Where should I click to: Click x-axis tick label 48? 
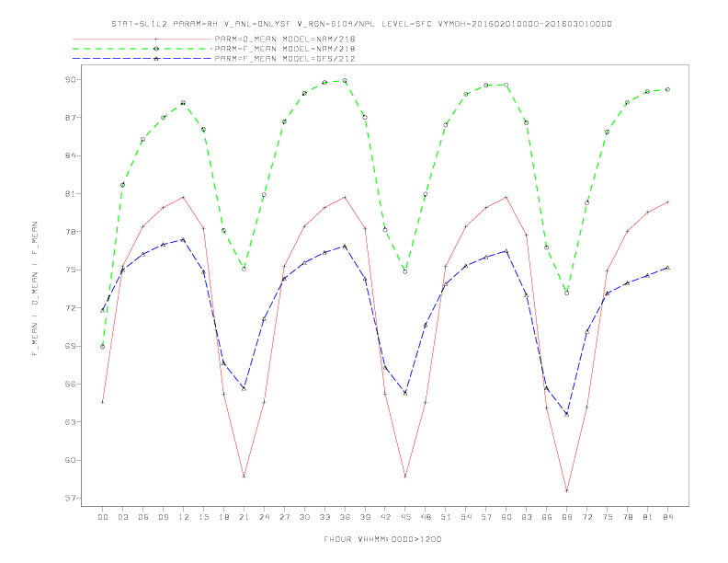pyautogui.click(x=426, y=517)
